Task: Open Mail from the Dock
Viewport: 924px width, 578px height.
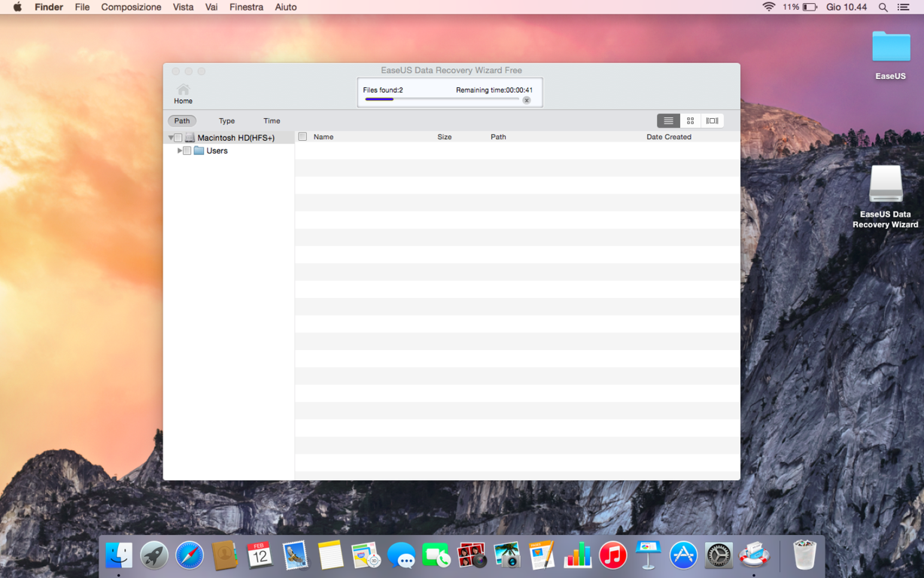Action: point(295,555)
